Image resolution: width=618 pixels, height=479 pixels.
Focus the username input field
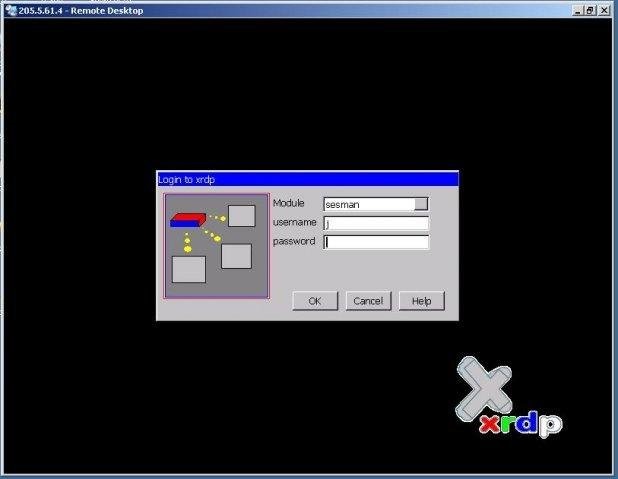[x=376, y=223]
